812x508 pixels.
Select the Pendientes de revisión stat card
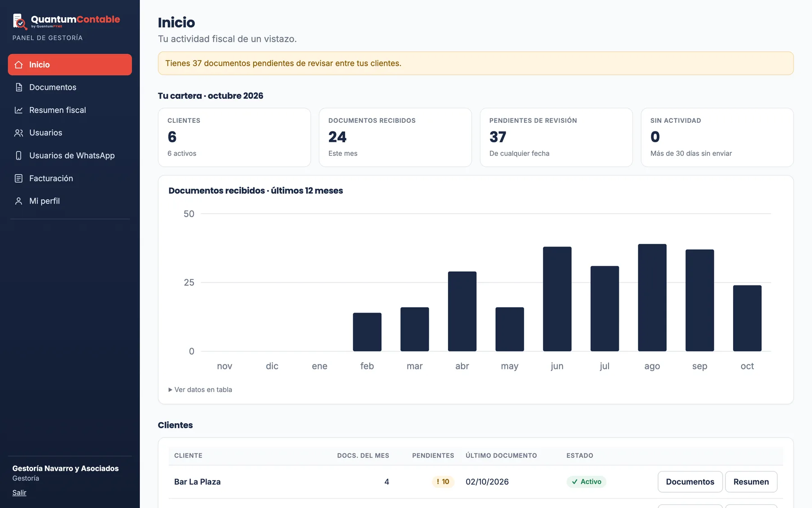click(x=556, y=137)
